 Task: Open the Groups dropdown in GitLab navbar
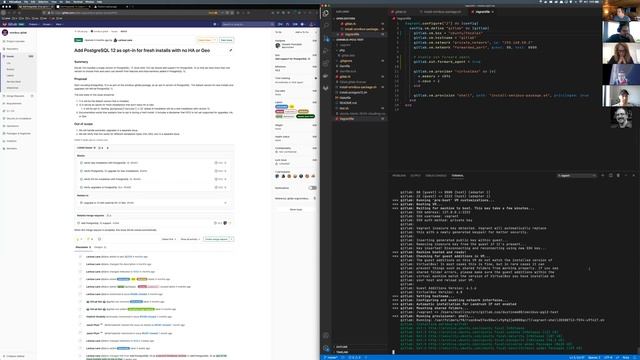(47, 24)
